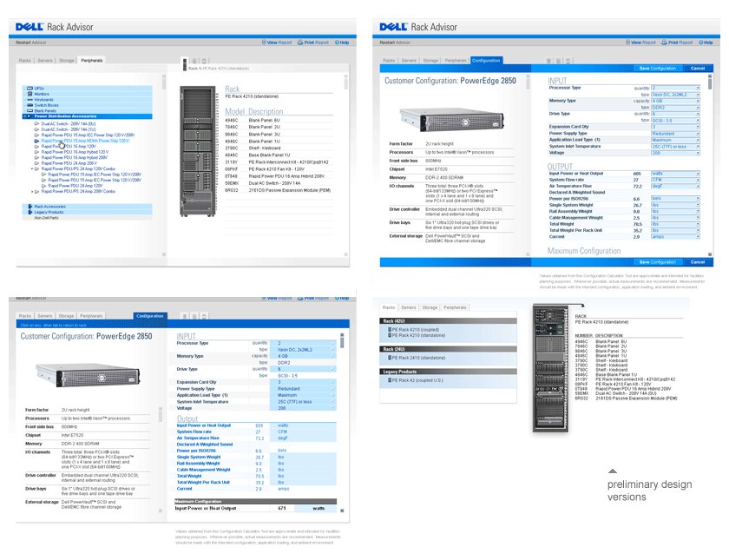Click Non-Dell Parts in the peripherals tree
This screenshot has width=729, height=560.
47,218
